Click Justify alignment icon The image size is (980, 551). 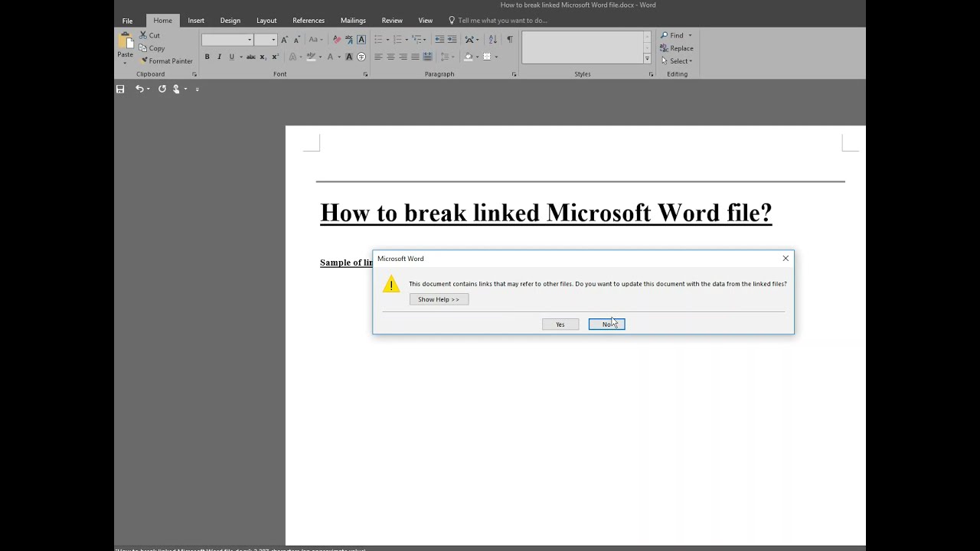click(x=415, y=57)
